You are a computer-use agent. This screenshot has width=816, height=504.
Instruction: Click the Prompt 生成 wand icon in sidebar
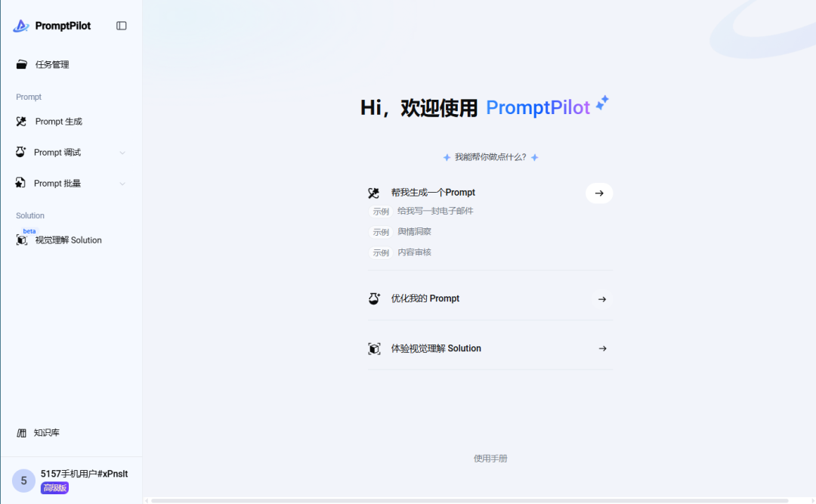pos(21,122)
